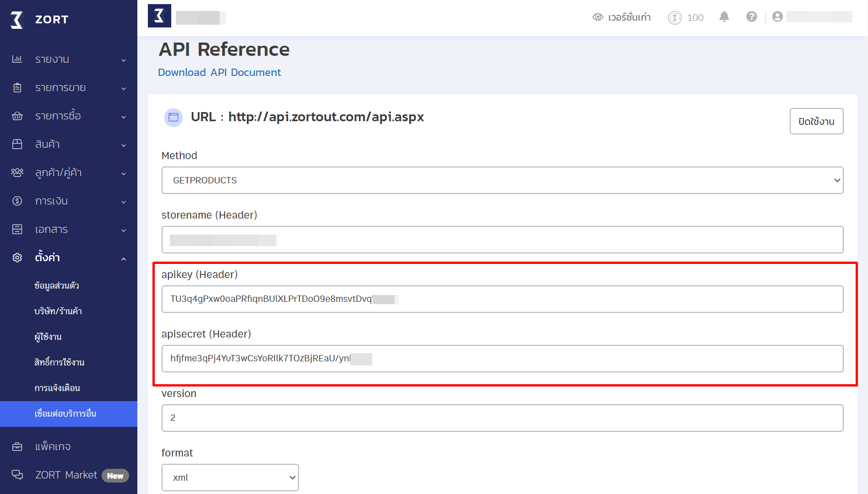Open การแจ้งเตือน settings item
Image resolution: width=868 pixels, height=494 pixels.
[57, 388]
